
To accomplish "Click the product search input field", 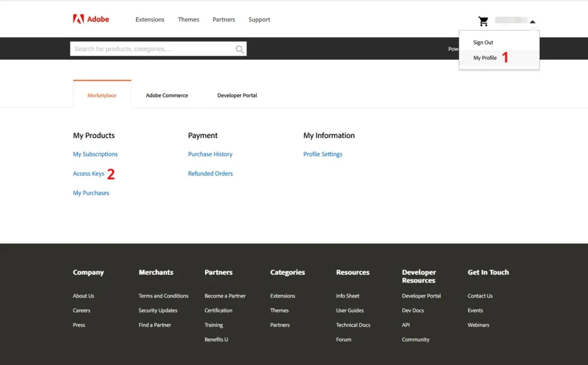I will tap(150, 48).
